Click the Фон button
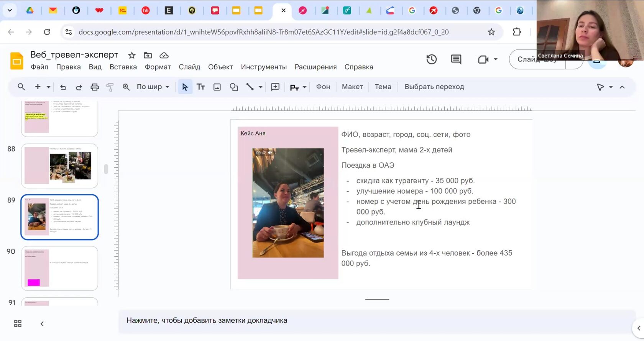 [x=323, y=87]
